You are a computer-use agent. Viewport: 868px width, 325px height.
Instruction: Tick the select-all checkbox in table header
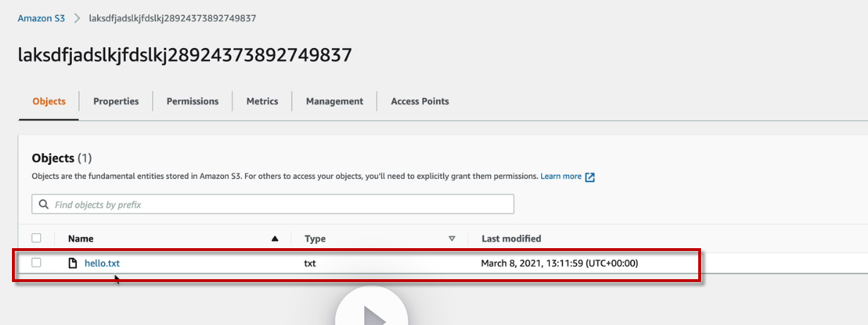(x=37, y=238)
